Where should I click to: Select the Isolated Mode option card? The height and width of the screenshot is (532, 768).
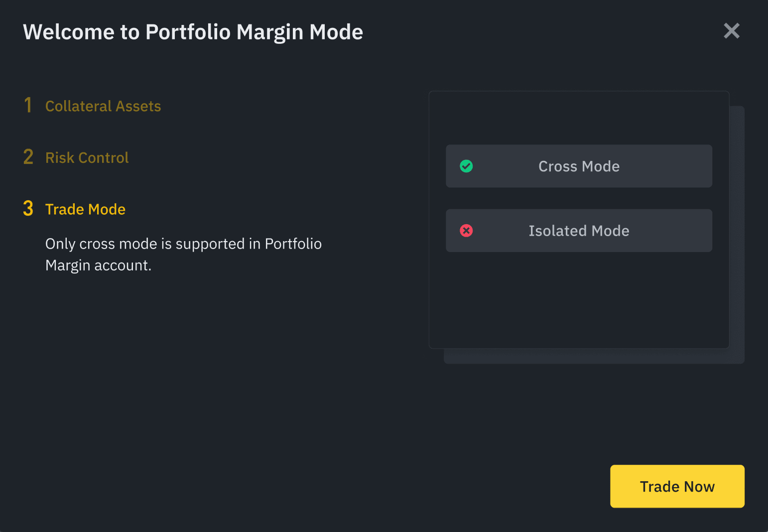pyautogui.click(x=579, y=230)
